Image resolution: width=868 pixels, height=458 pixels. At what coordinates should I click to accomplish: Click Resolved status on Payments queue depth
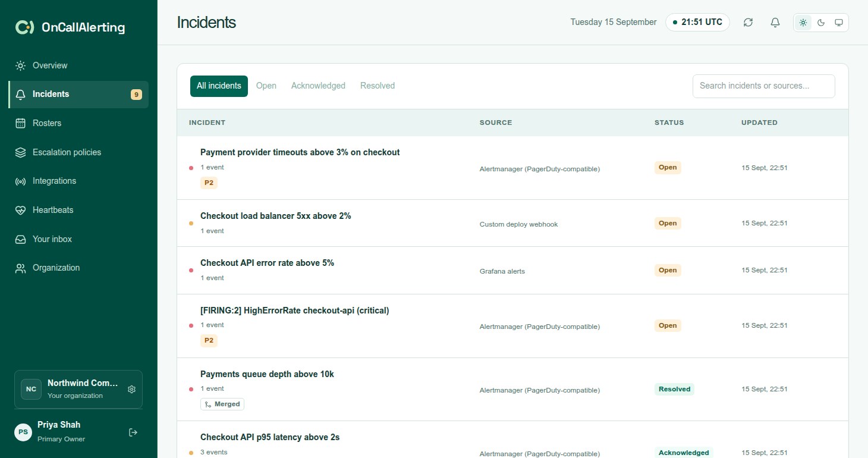click(x=674, y=389)
